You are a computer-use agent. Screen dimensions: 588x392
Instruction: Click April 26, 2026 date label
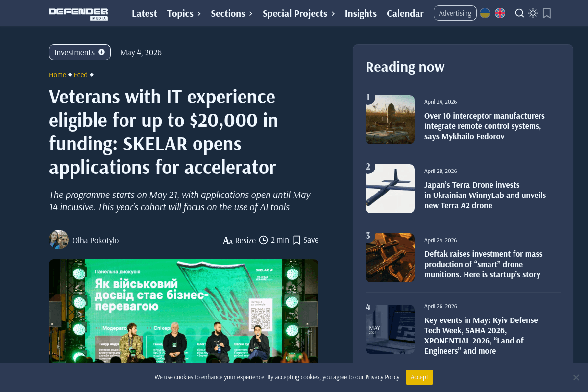(x=441, y=306)
